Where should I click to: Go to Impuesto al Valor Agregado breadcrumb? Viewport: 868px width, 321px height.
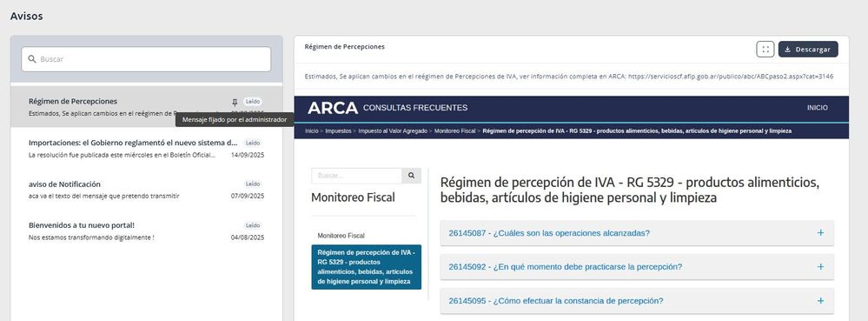(393, 131)
